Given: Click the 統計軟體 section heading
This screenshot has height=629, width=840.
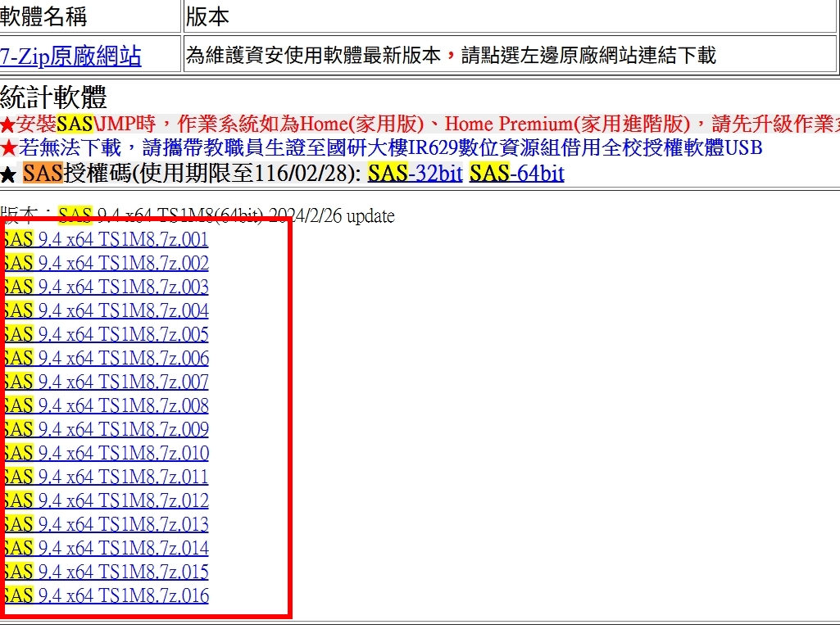Looking at the screenshot, I should point(54,97).
